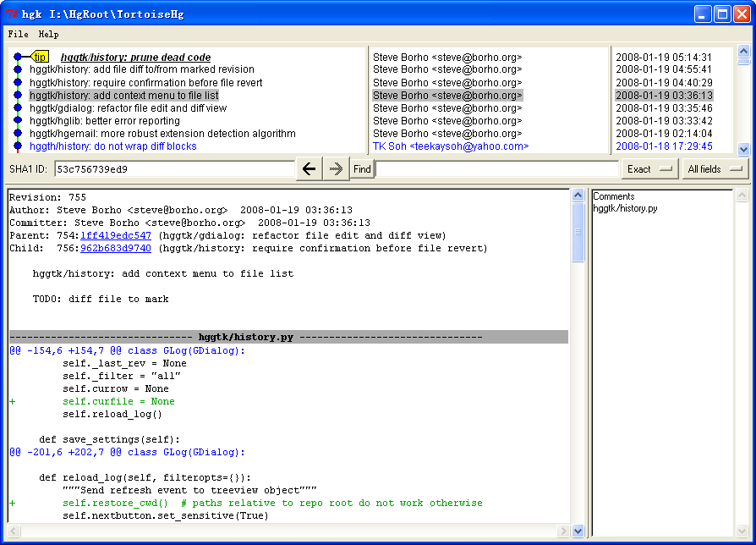Click the highlighted date '2008-01-19 03:36:13' in commit list
The width and height of the screenshot is (756, 545).
(x=664, y=95)
